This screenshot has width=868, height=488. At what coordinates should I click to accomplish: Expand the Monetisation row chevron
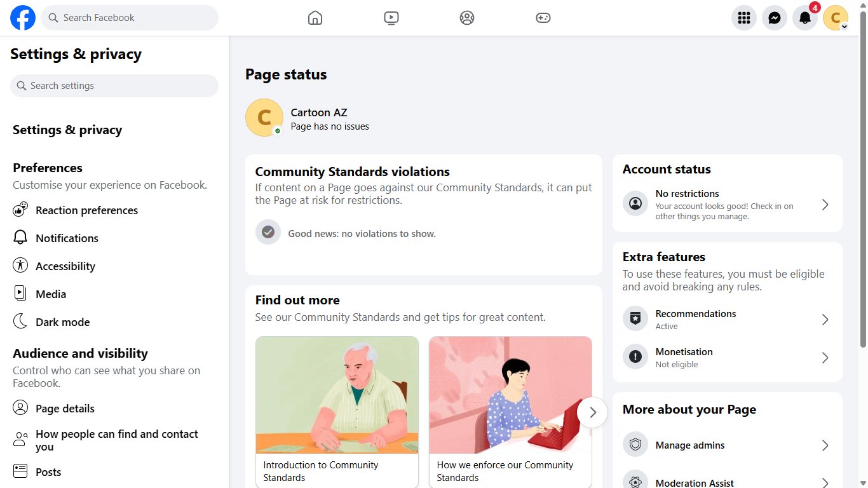coord(825,358)
